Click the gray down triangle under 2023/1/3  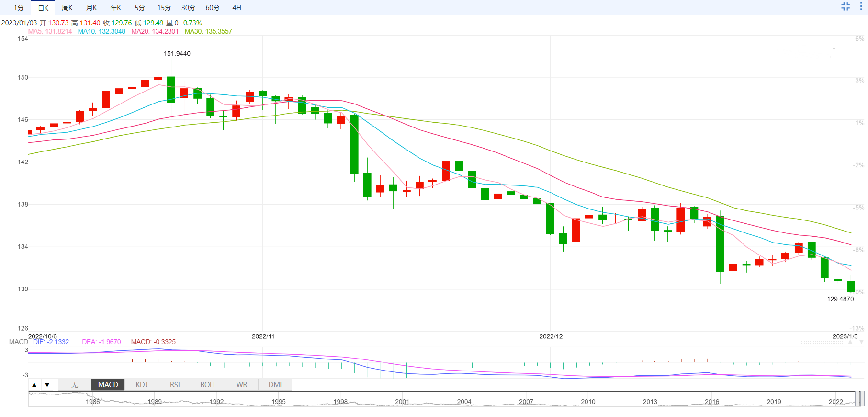[861, 342]
